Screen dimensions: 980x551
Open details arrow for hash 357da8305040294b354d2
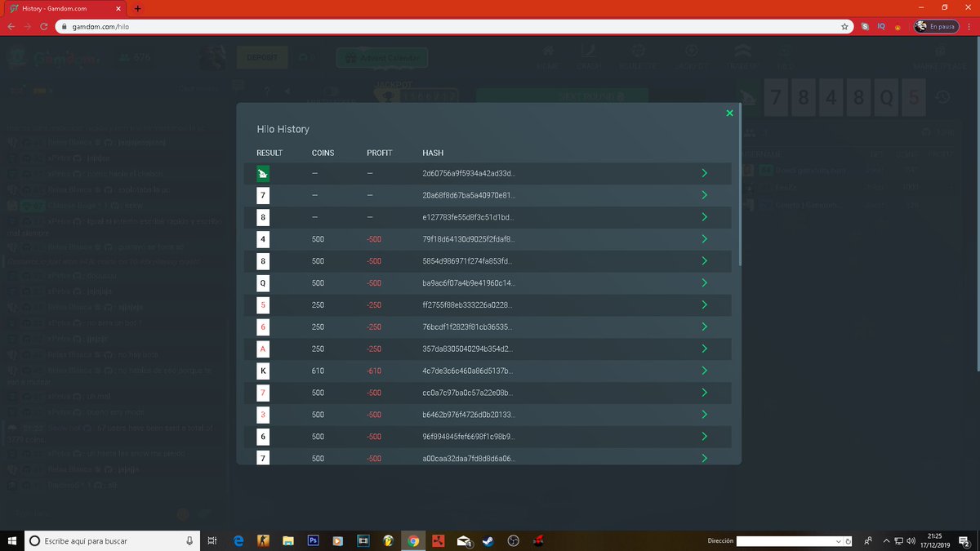(704, 349)
